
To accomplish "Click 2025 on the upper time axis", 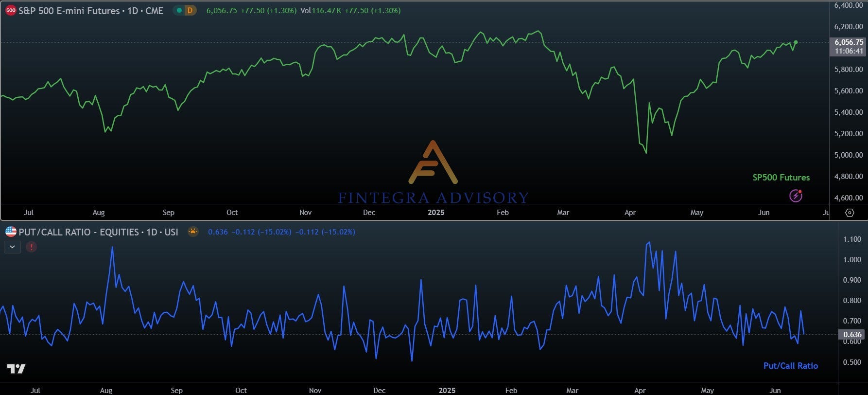I will tap(436, 213).
